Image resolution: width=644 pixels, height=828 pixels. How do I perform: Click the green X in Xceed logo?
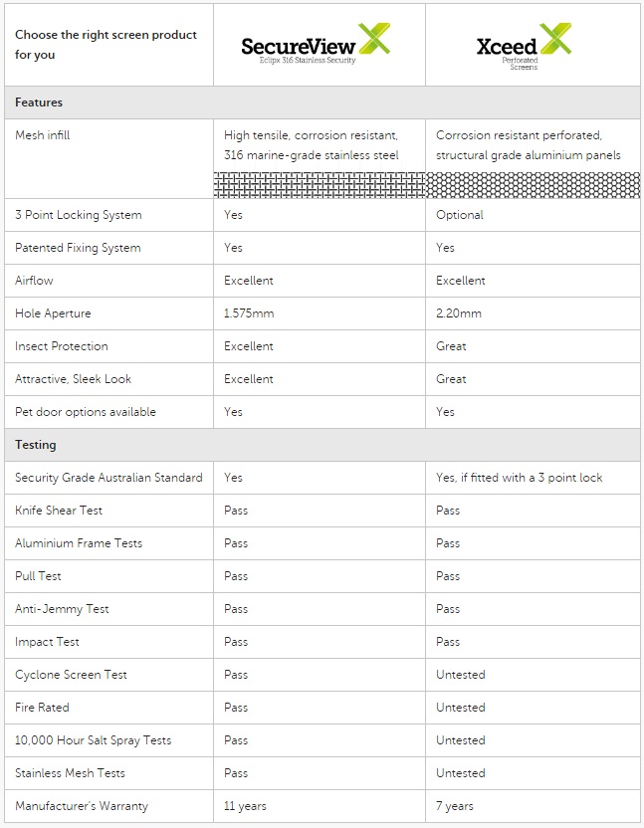[x=555, y=40]
